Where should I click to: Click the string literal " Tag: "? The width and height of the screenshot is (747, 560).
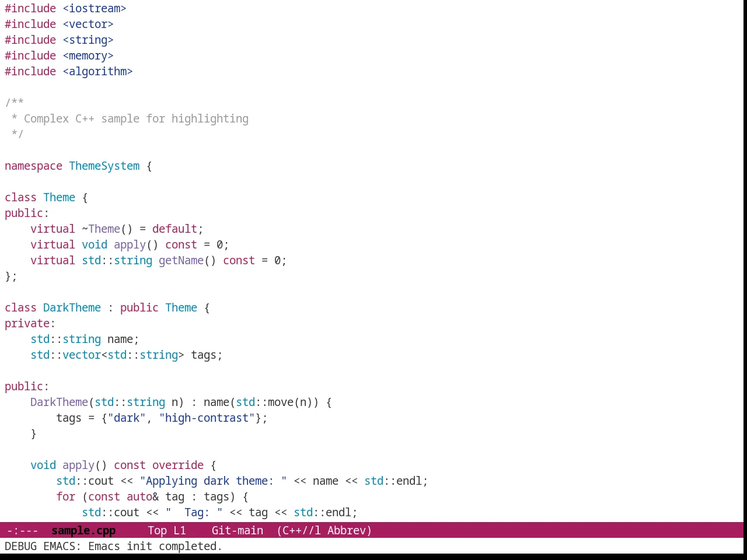[x=194, y=512]
